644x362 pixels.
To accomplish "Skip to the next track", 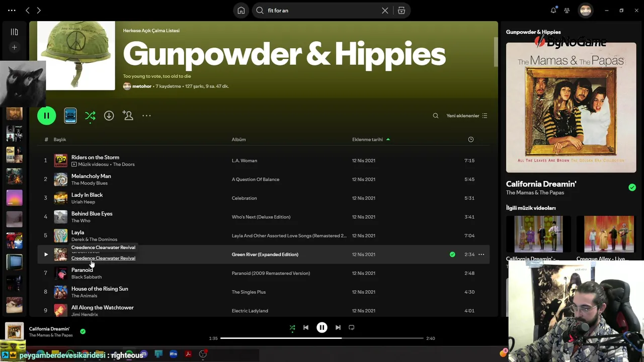I will pos(338,327).
